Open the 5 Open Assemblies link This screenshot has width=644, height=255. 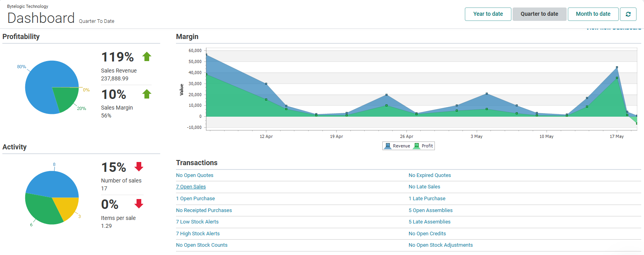(x=431, y=210)
